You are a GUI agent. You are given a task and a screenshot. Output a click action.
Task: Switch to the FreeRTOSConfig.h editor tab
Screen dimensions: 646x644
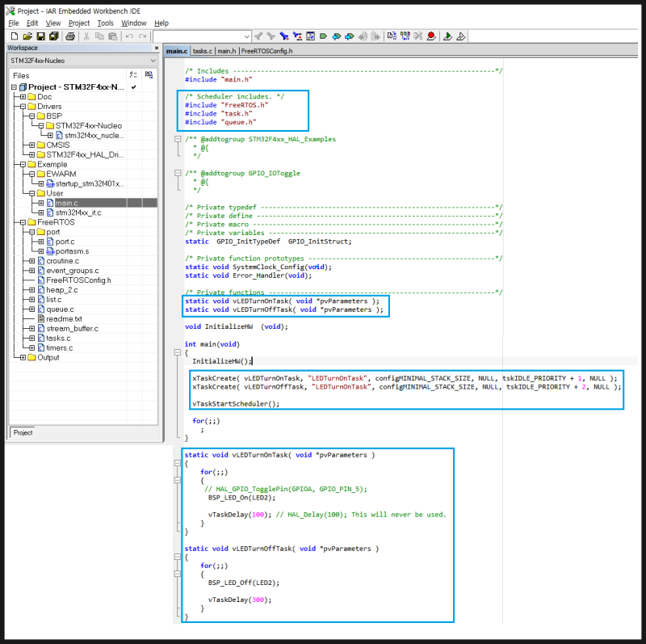coord(267,51)
